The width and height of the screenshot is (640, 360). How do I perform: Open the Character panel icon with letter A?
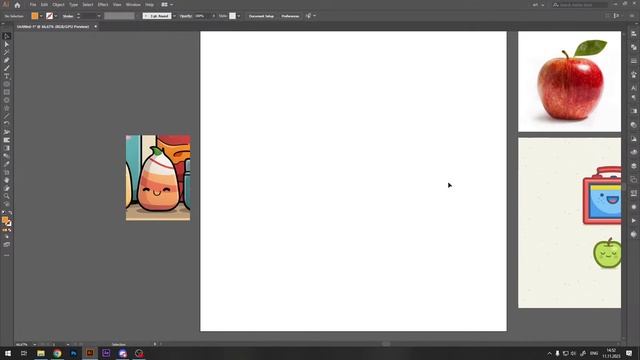[633, 88]
